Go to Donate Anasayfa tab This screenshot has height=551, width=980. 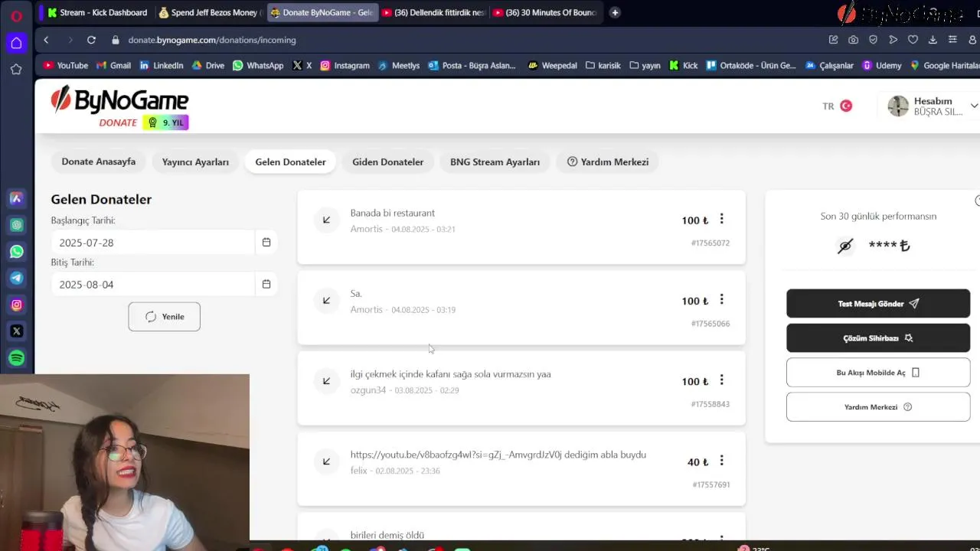pos(99,161)
